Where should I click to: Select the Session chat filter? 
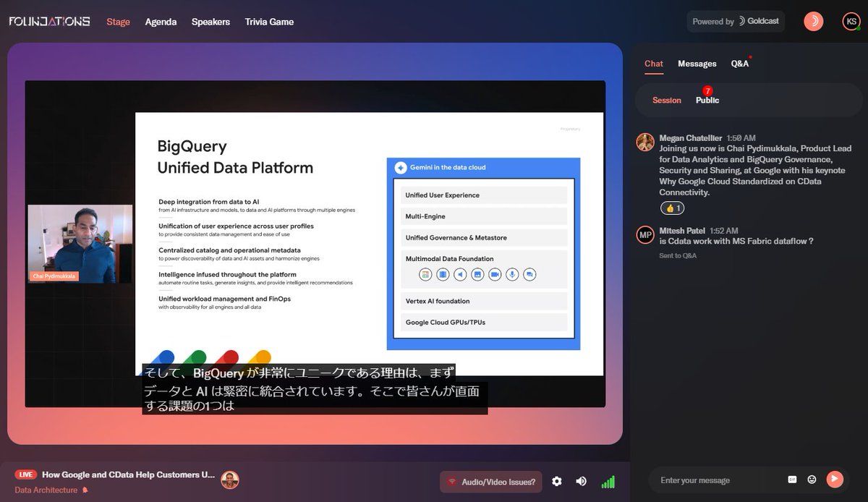[667, 101]
